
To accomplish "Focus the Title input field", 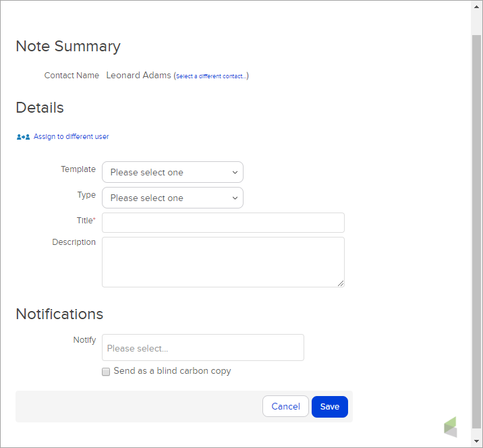I will click(223, 223).
